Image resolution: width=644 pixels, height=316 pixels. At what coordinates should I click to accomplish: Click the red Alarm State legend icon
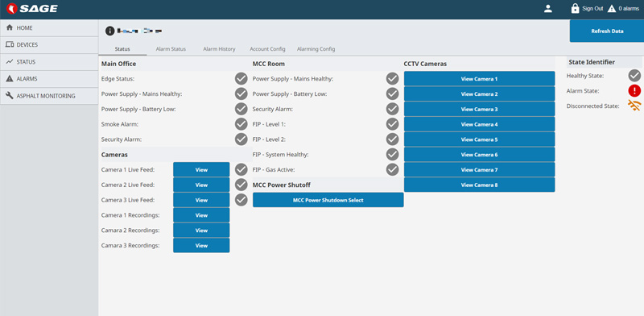coord(634,91)
